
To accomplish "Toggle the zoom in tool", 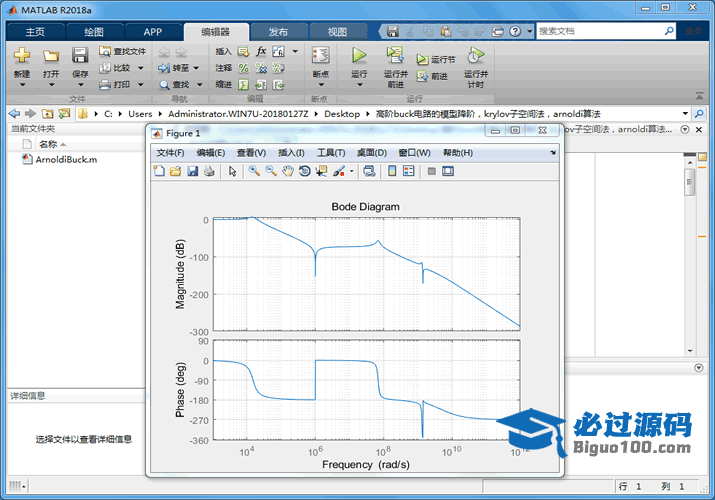I will point(254,171).
